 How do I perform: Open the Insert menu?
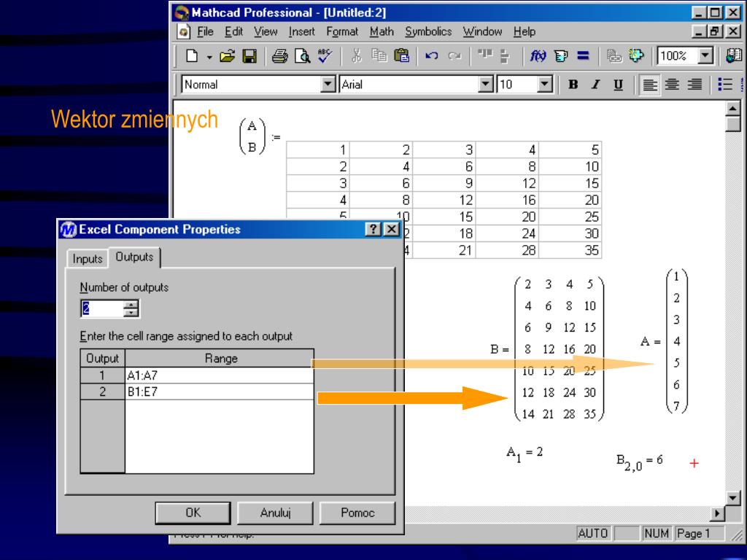[301, 32]
